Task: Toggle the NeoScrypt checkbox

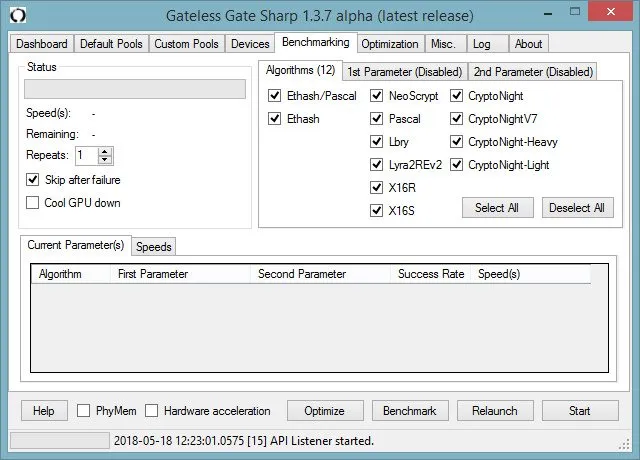Action: [x=376, y=96]
